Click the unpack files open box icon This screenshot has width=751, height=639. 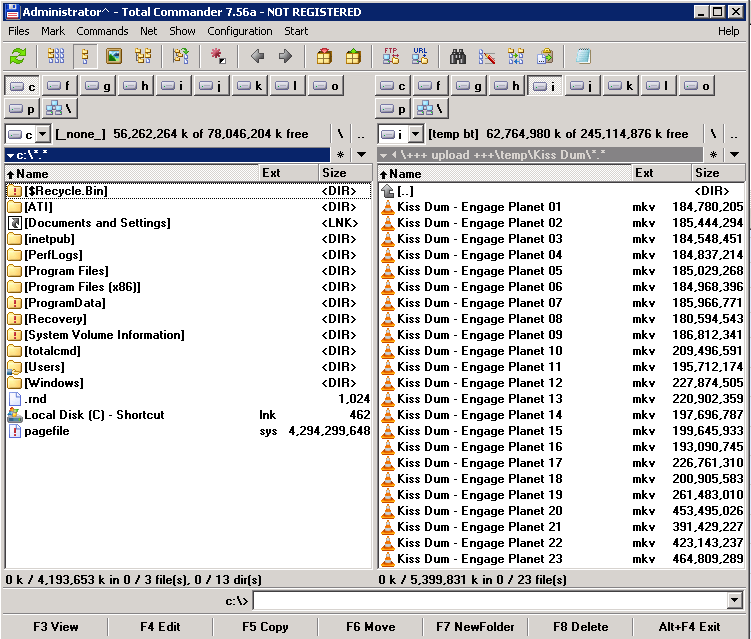(x=353, y=56)
